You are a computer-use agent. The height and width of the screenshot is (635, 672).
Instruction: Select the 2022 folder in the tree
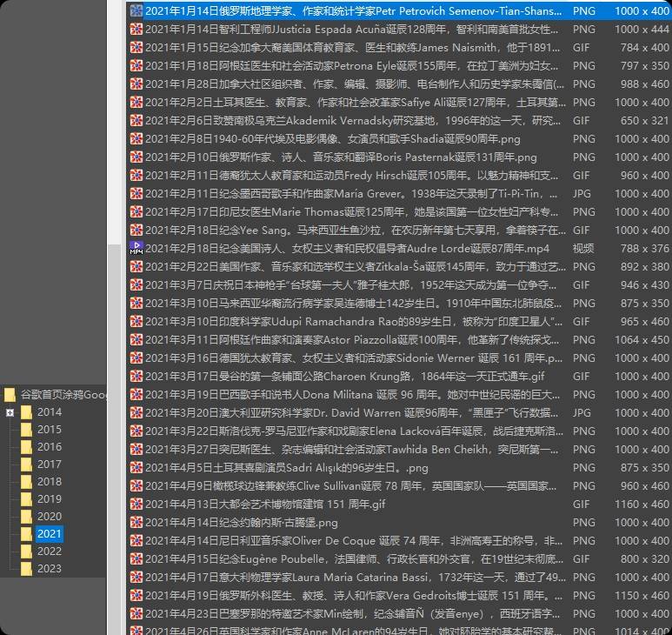49,551
